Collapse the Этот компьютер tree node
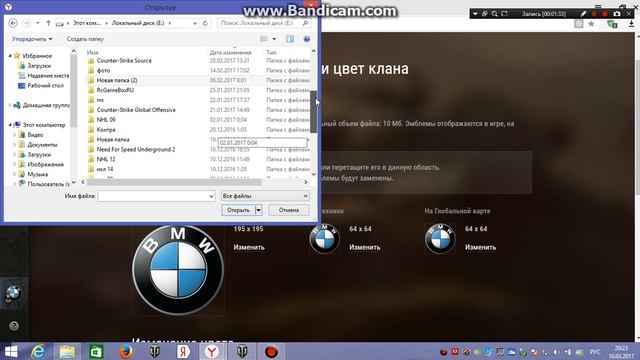 [x=10, y=125]
